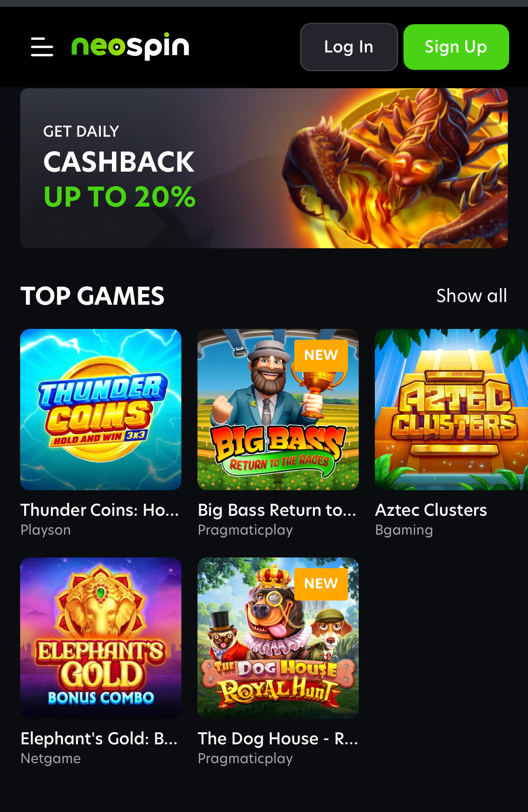Click the Neospin logo
The image size is (528, 812).
tap(130, 46)
